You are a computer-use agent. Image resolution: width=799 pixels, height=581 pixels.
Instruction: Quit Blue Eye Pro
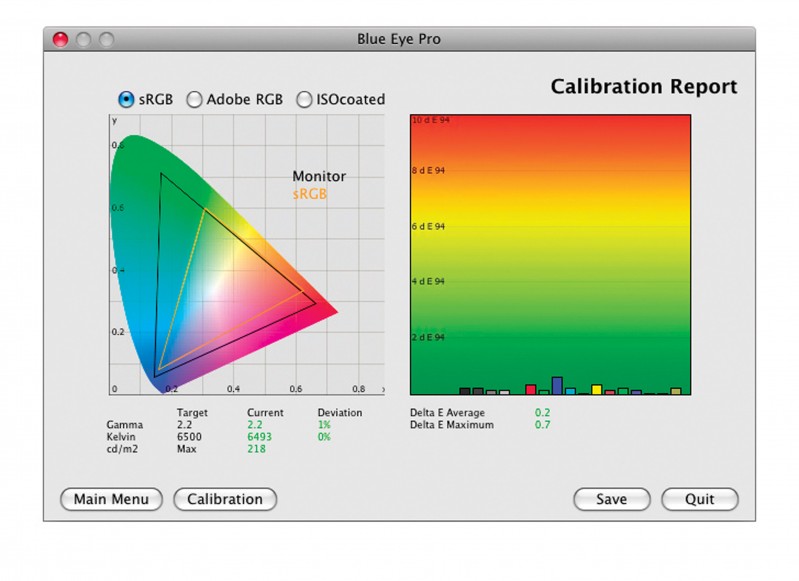pyautogui.click(x=700, y=499)
